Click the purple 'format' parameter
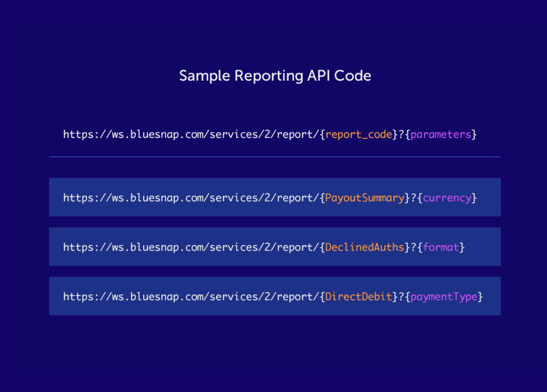 [x=441, y=247]
